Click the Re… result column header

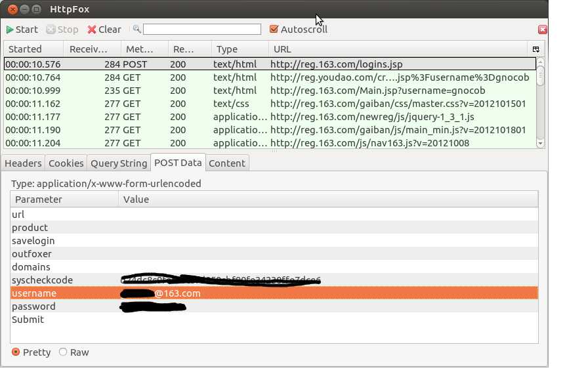(x=190, y=49)
